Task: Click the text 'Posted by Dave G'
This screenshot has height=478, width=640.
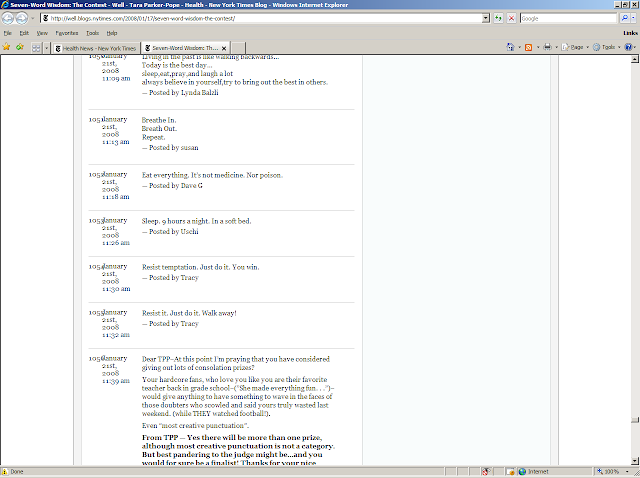Action: point(176,185)
